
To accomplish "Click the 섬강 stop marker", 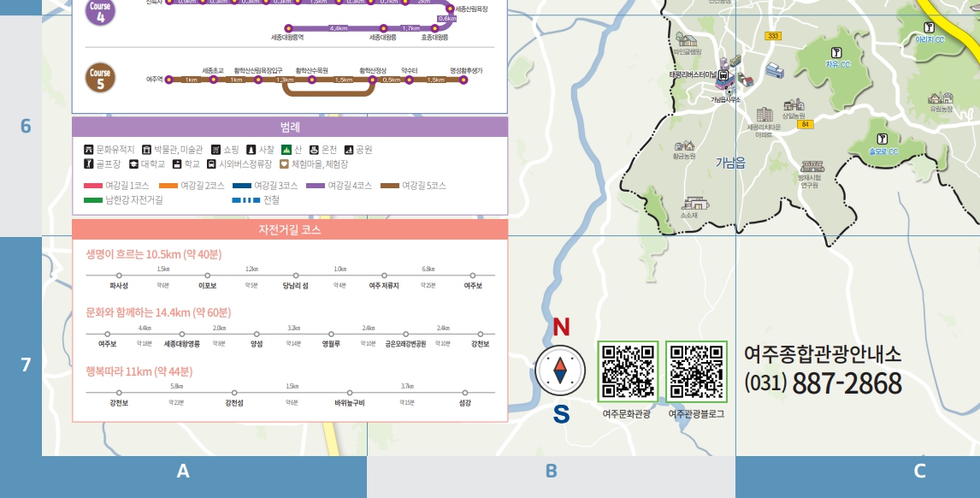I will click(464, 393).
